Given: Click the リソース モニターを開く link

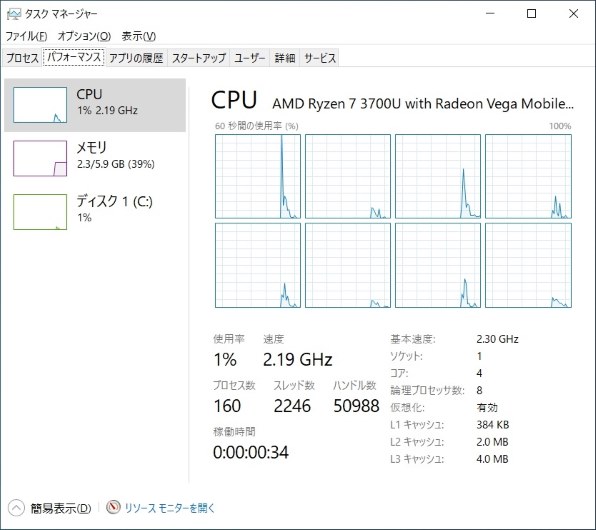Looking at the screenshot, I should point(170,508).
